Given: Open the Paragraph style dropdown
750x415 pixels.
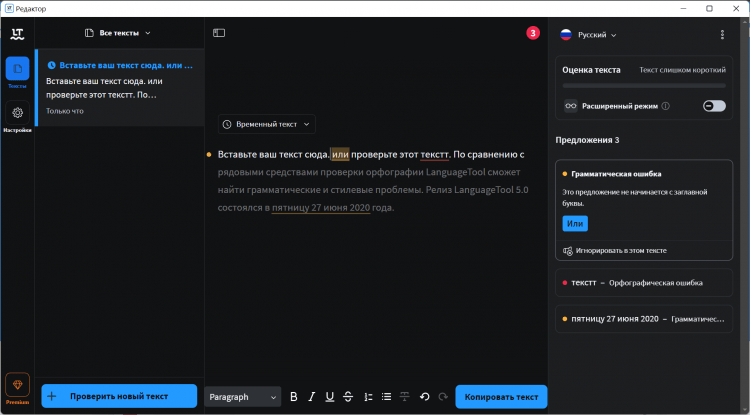Looking at the screenshot, I should (x=243, y=397).
